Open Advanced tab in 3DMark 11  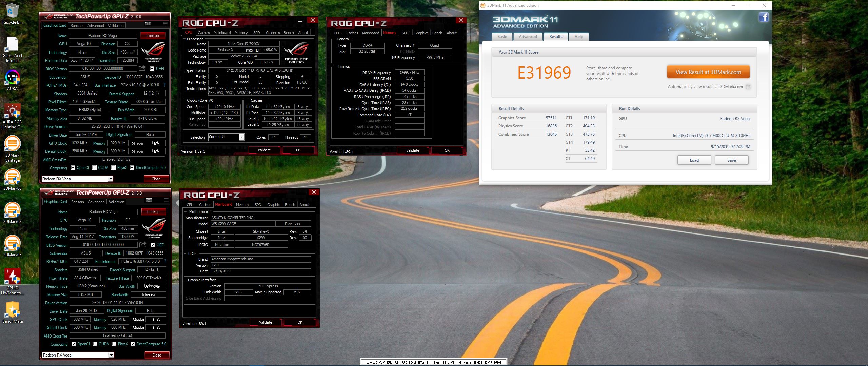pyautogui.click(x=528, y=37)
